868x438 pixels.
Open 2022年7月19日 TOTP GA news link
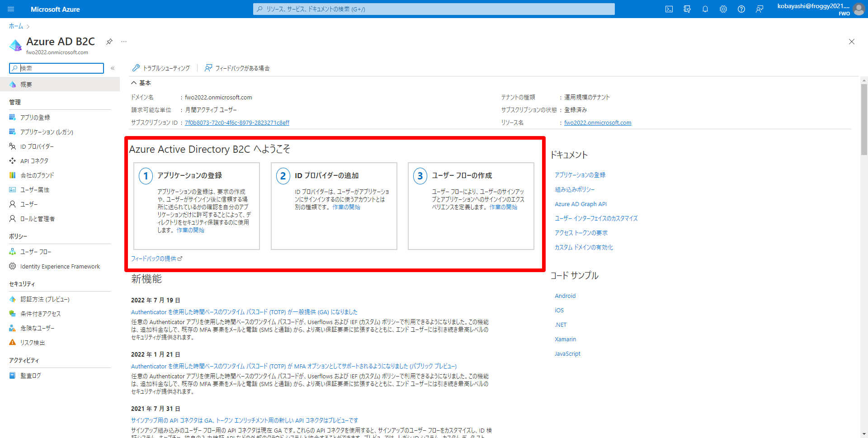(244, 312)
